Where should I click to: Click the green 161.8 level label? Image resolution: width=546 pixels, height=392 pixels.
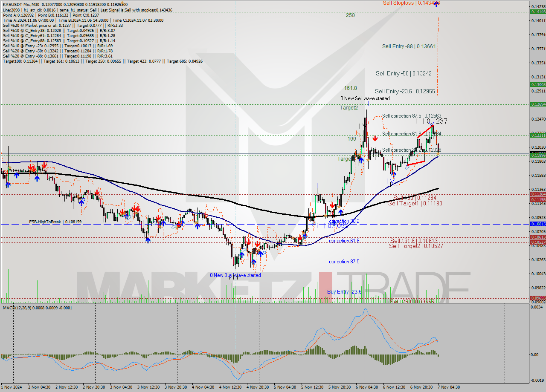351,88
